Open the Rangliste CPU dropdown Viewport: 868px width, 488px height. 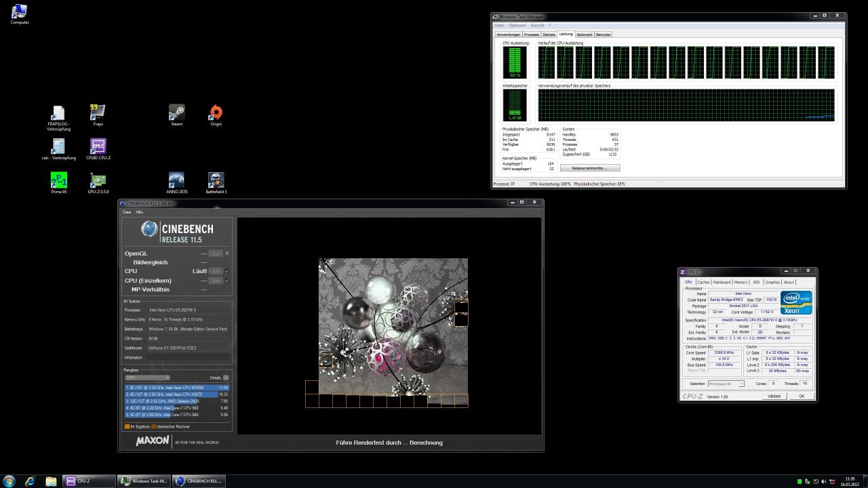pyautogui.click(x=147, y=378)
